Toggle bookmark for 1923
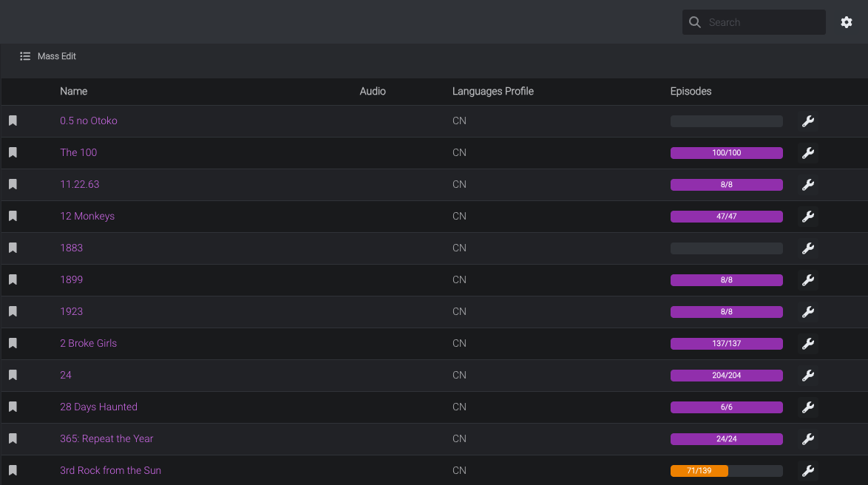This screenshot has width=868, height=485. (13, 311)
